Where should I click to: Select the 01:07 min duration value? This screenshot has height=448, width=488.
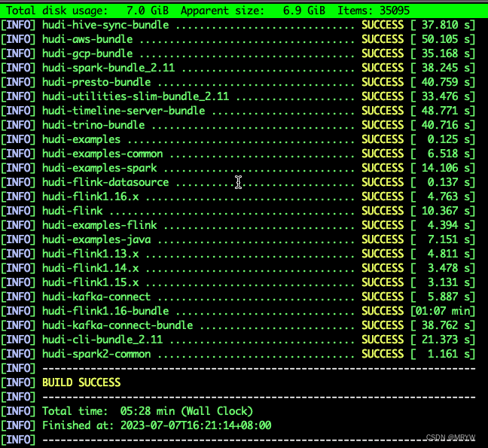(x=444, y=312)
